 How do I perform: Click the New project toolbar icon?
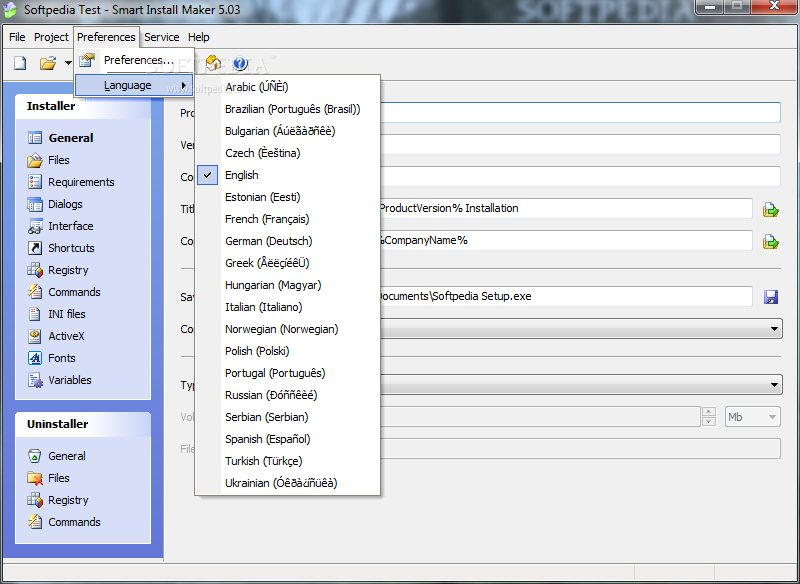[x=20, y=63]
